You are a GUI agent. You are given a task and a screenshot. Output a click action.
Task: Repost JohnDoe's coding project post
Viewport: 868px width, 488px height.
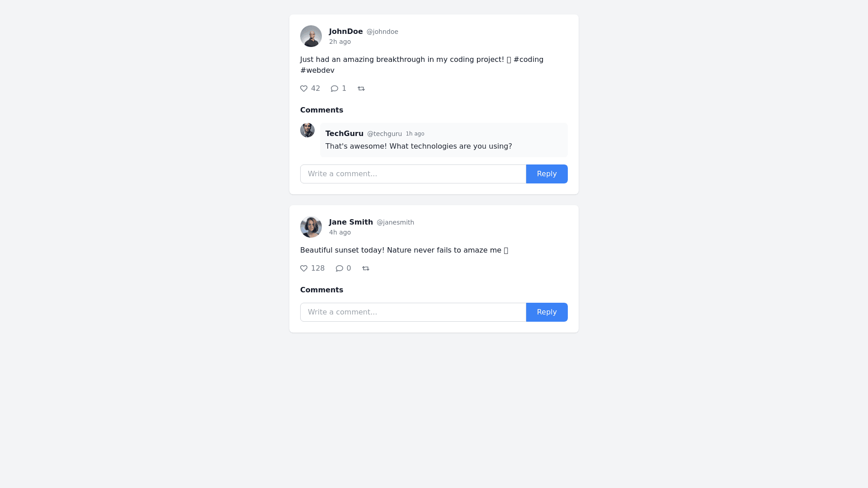(361, 89)
